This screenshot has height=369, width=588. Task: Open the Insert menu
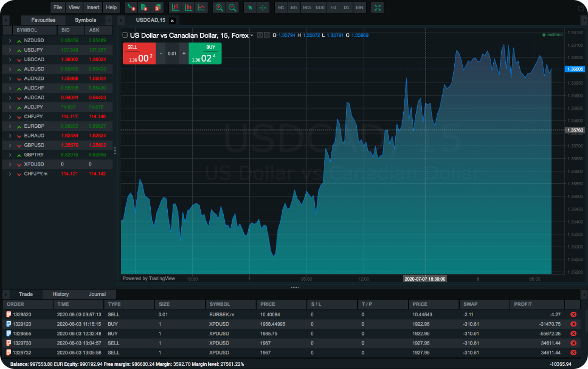tap(93, 7)
